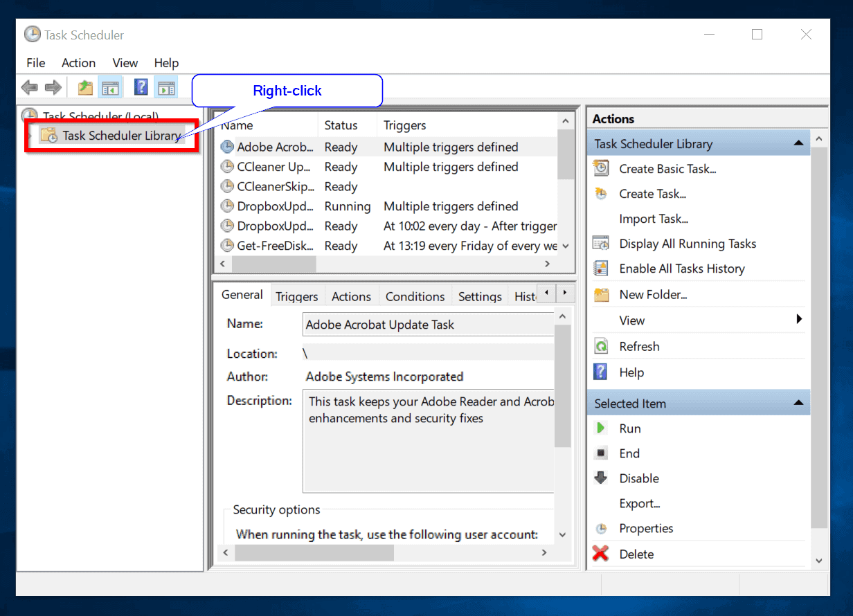The height and width of the screenshot is (616, 853).
Task: Click the Up one level folder icon
Action: [85, 87]
